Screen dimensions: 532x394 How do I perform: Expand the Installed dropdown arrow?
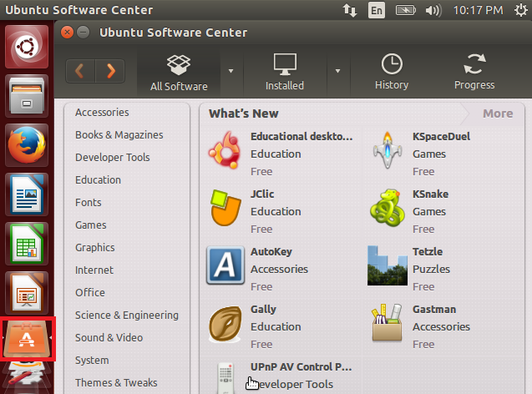pos(337,71)
